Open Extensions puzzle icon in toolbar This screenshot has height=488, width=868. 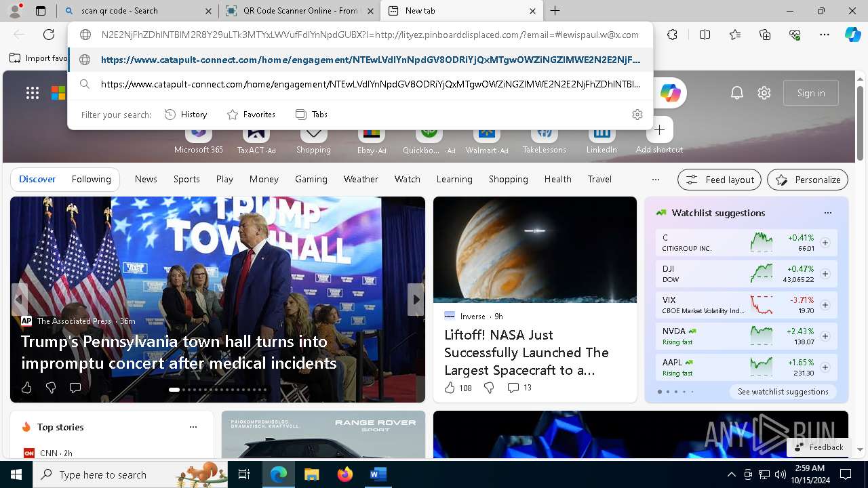click(672, 35)
